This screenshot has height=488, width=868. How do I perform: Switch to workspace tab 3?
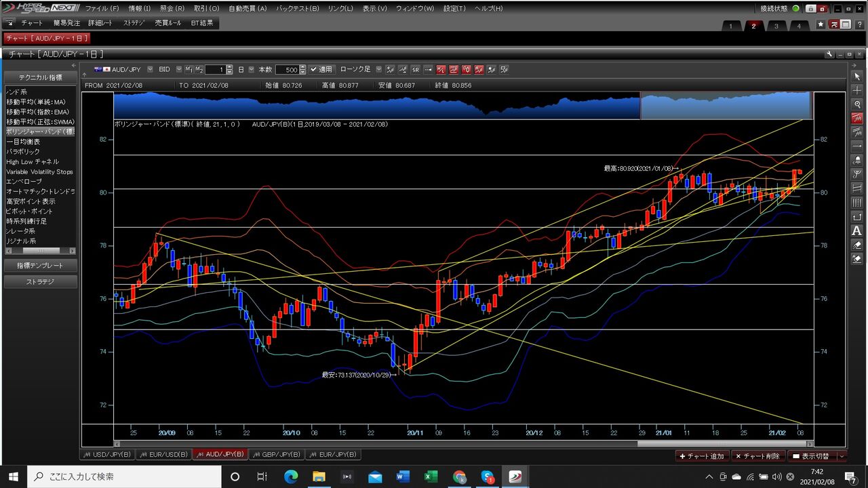pos(776,26)
